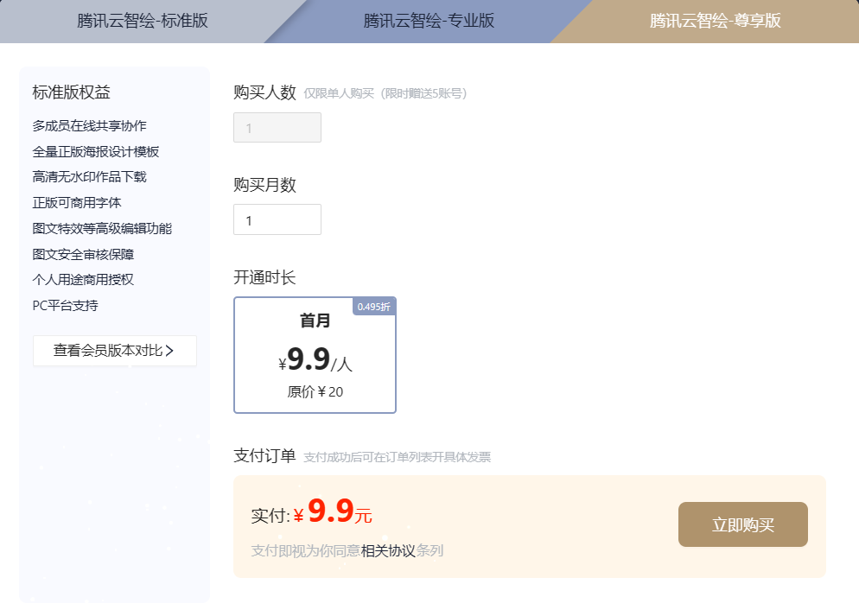Click the 原价￥20 text
The height and width of the screenshot is (616, 859).
pos(315,392)
